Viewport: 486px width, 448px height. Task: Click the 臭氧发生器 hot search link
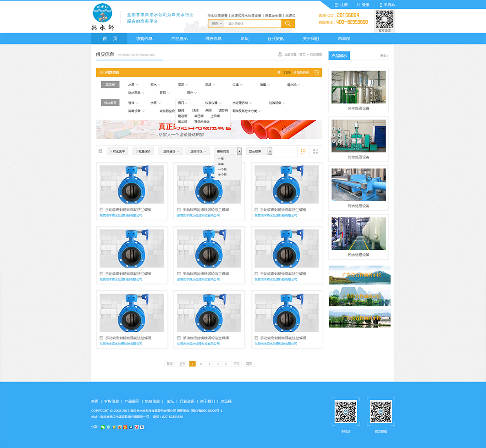click(x=273, y=16)
